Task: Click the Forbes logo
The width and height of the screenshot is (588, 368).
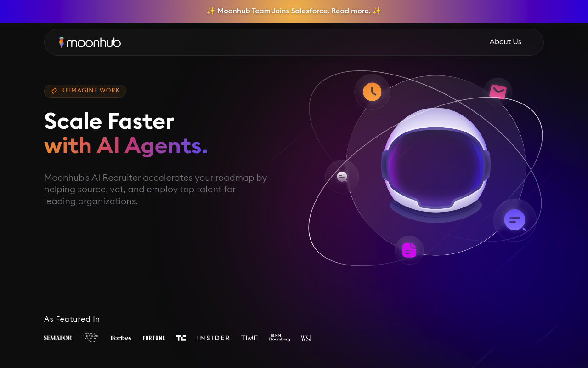Action: [x=121, y=338]
